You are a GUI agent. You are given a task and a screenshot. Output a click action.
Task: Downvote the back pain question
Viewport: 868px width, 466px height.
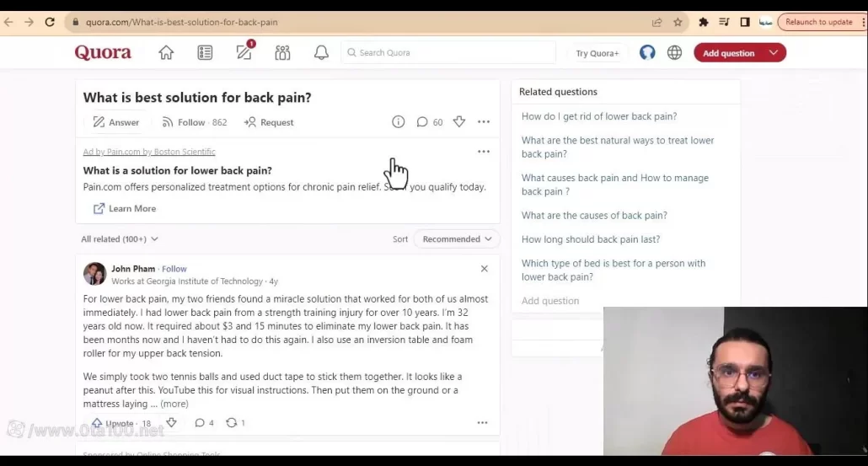[x=459, y=122]
